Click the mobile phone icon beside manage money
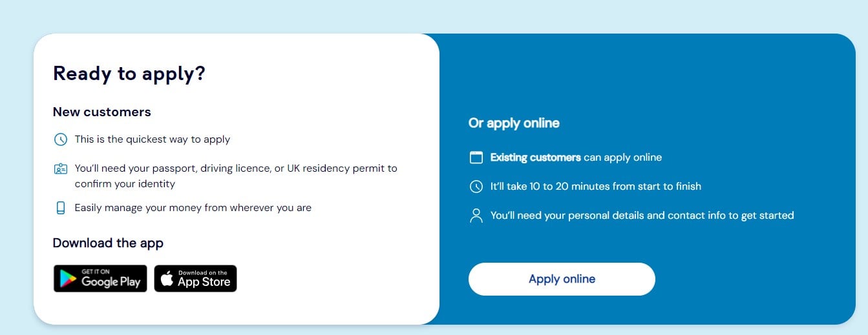The image size is (868, 335). click(61, 208)
